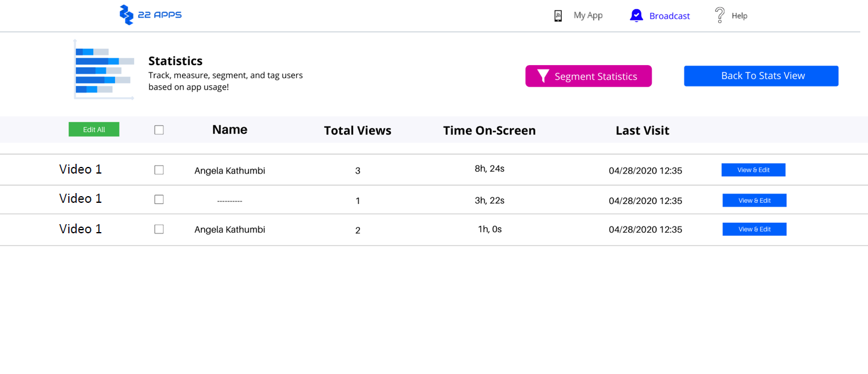Tick the checkbox for the 2-views Angela Kathumbi row
Image resolution: width=868 pixels, height=374 pixels.
(x=159, y=229)
